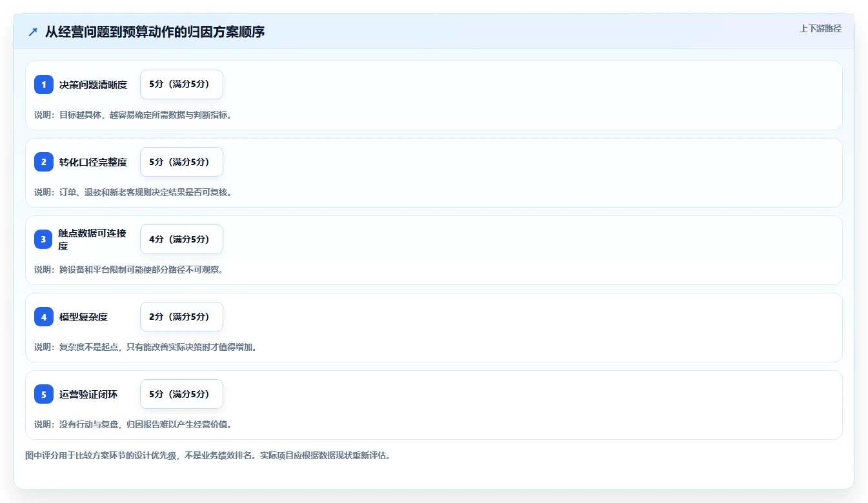Click the footer note starting 图中评分用于比较
Viewport: 868px width, 503px height.
[208, 455]
